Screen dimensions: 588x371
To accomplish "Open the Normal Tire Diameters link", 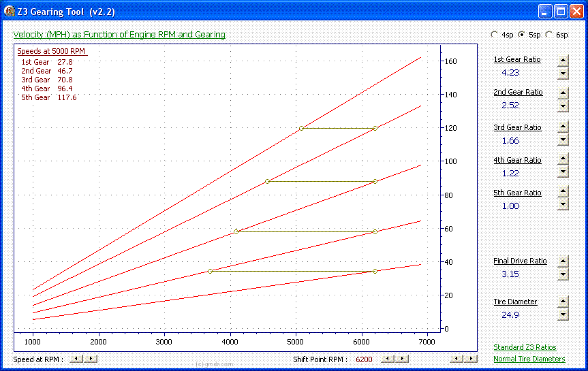I will [x=529, y=359].
